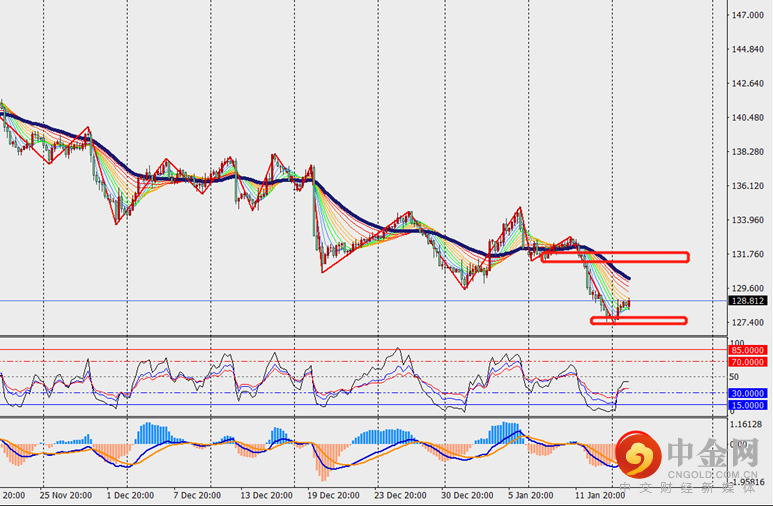
Task: Select the upper red resistance rectangle
Action: pyautogui.click(x=614, y=257)
